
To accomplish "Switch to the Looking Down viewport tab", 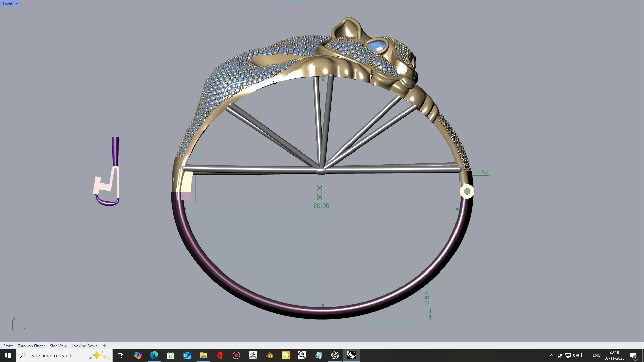I will [85, 346].
